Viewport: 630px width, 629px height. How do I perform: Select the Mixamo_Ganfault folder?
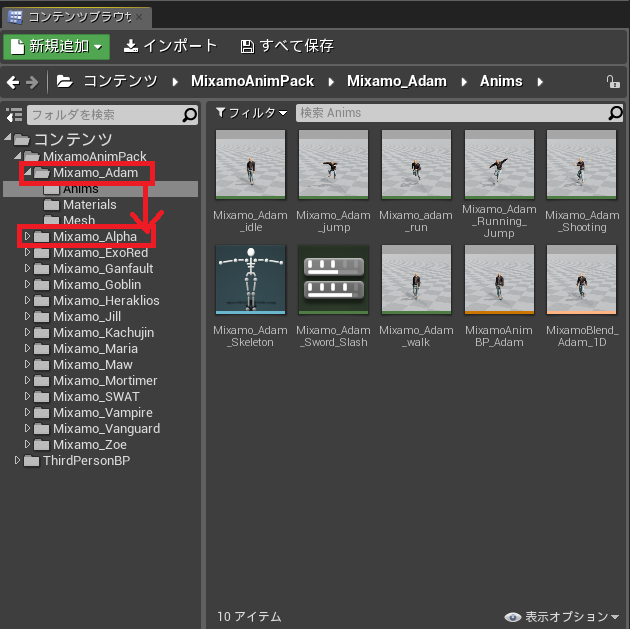click(x=93, y=268)
